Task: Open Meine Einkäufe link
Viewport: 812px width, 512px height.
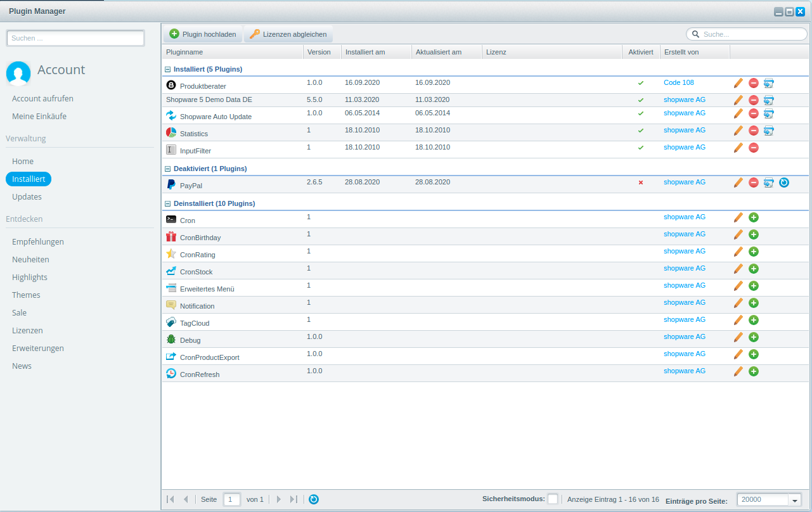Action: (39, 117)
